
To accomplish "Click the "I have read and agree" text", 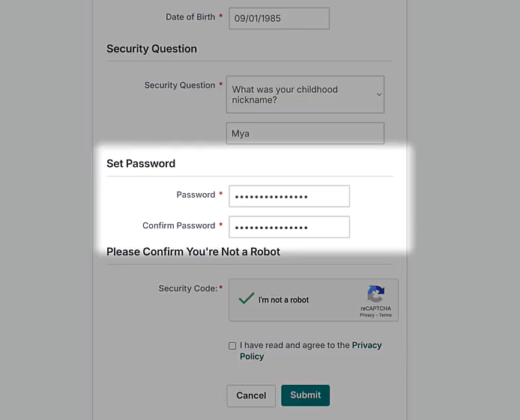I will click(294, 345).
